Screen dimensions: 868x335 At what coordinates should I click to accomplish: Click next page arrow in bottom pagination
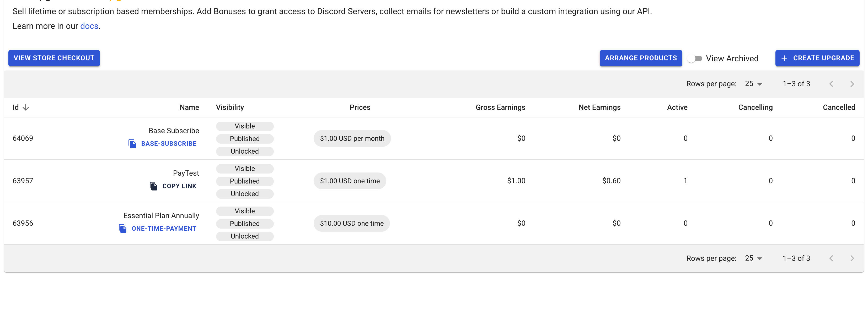[852, 258]
